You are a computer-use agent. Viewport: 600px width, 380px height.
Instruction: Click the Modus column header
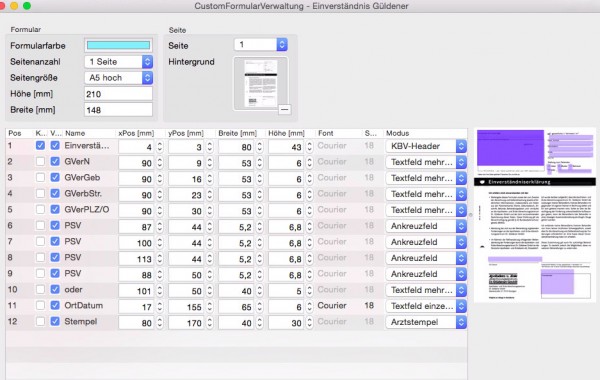397,133
